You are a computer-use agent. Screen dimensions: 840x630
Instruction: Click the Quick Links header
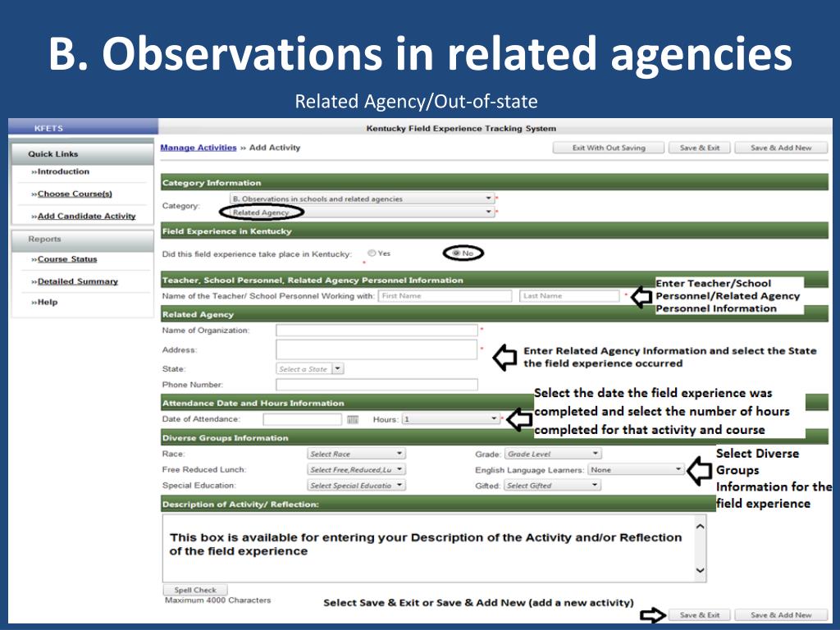point(83,153)
